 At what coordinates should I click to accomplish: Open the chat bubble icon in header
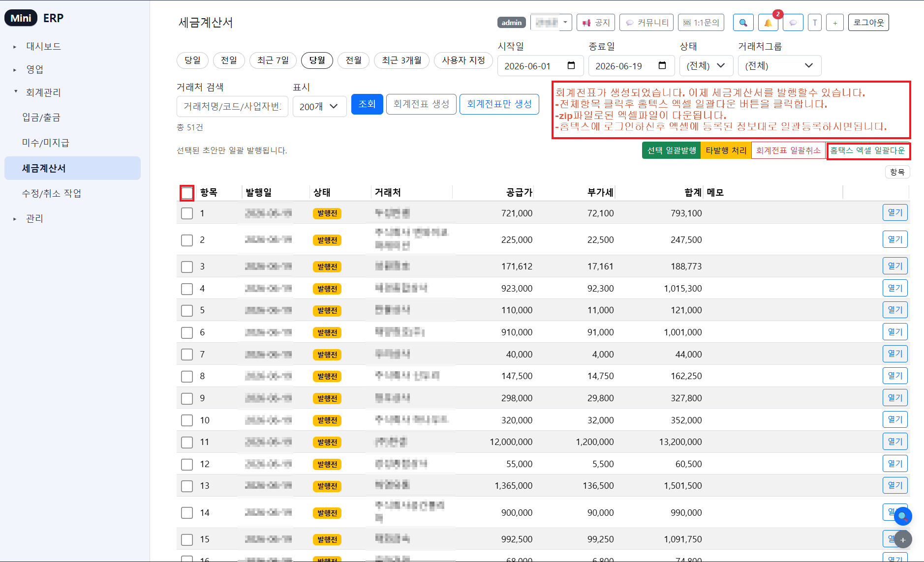(x=793, y=23)
